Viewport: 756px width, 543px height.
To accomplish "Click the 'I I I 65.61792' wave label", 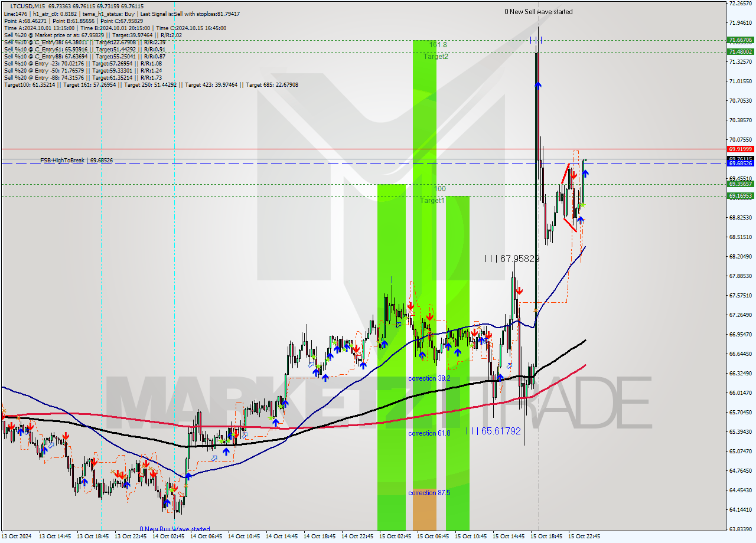I will 494,431.
